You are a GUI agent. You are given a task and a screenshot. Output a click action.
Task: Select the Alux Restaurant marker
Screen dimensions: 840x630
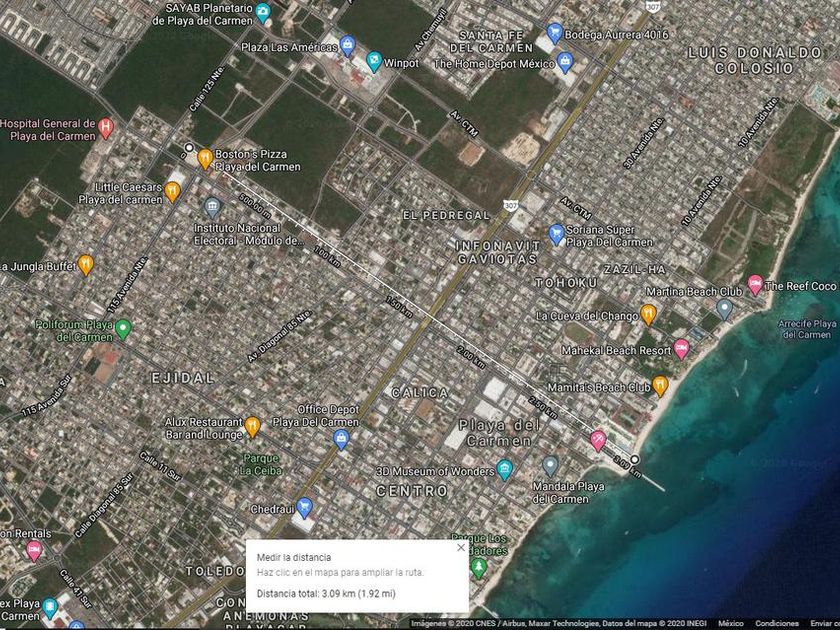pyautogui.click(x=252, y=427)
